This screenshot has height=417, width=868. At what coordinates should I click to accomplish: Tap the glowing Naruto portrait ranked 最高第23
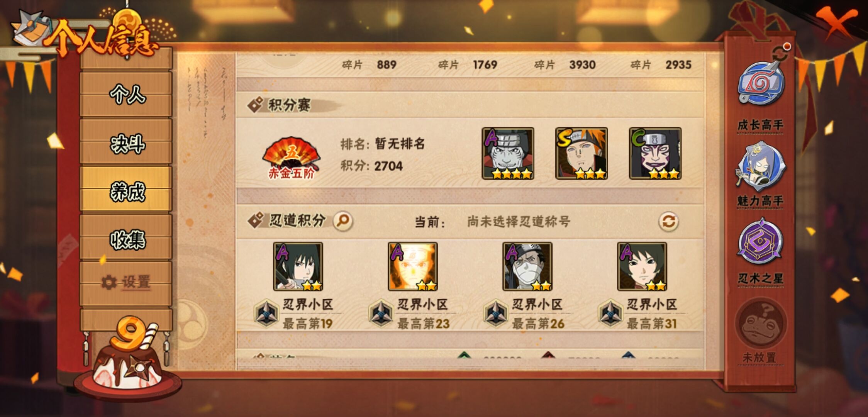413,266
